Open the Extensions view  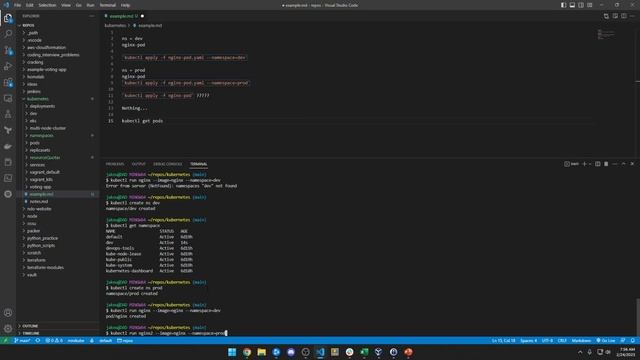8,82
